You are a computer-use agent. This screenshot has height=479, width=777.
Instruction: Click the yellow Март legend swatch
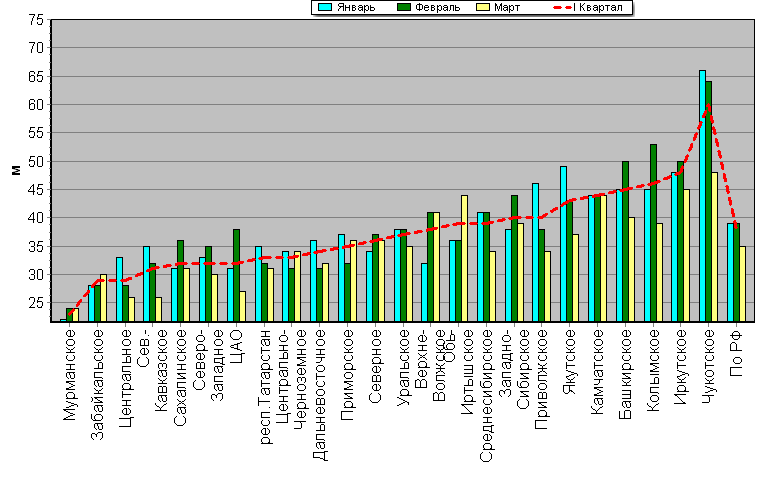[483, 7]
